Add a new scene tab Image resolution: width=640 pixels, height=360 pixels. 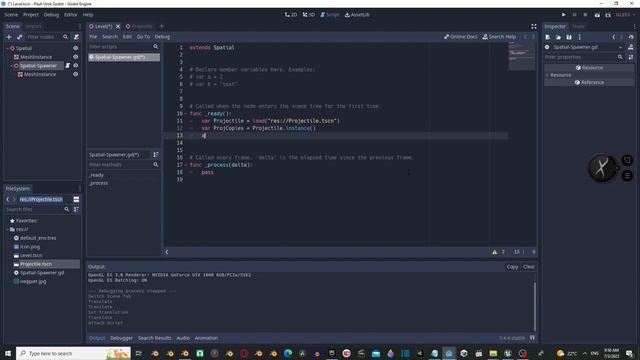click(x=162, y=26)
